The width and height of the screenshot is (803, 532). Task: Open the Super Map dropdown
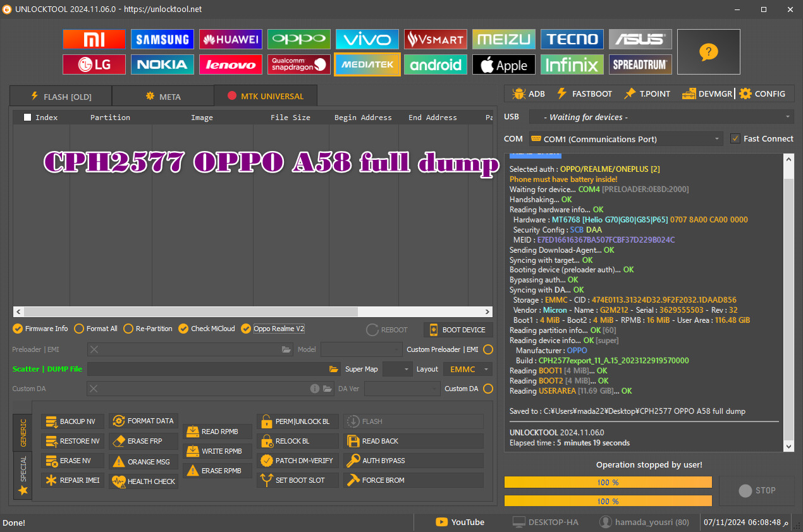click(x=397, y=369)
